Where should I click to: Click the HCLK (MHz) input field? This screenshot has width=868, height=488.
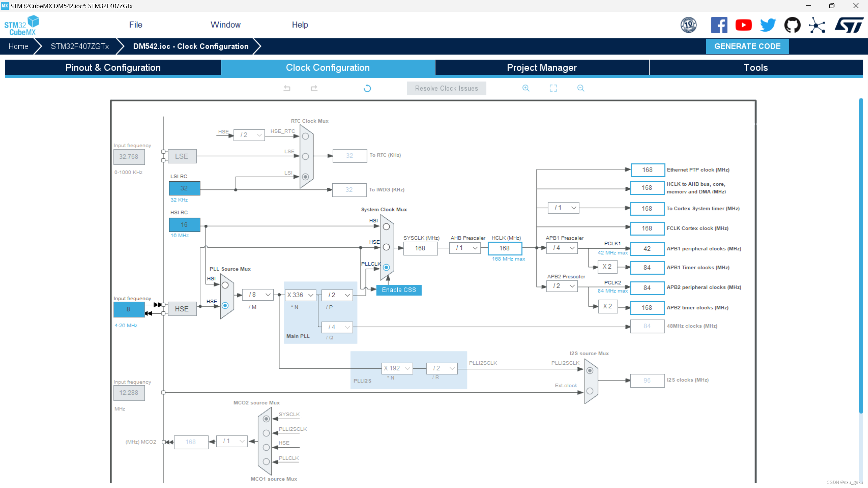pos(505,248)
